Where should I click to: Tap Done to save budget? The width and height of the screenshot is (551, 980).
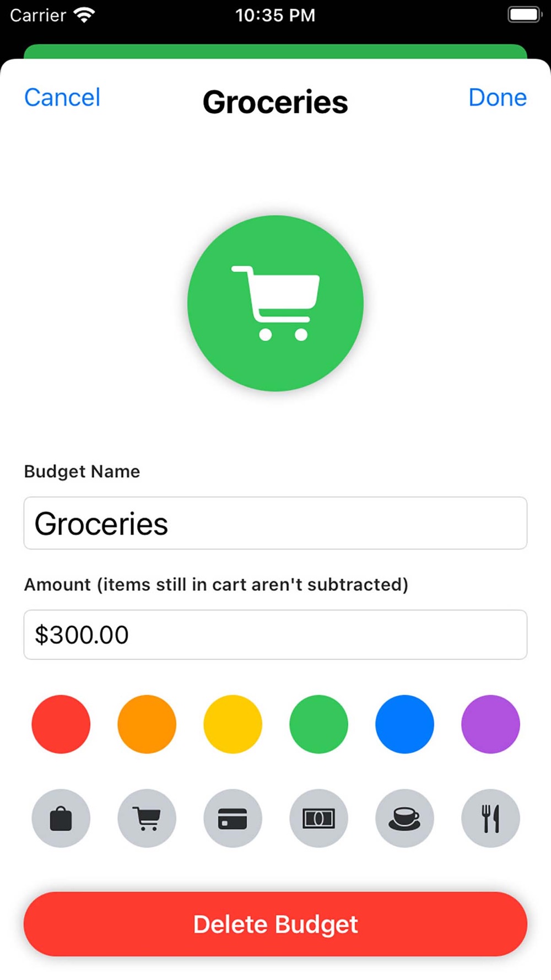(x=498, y=98)
